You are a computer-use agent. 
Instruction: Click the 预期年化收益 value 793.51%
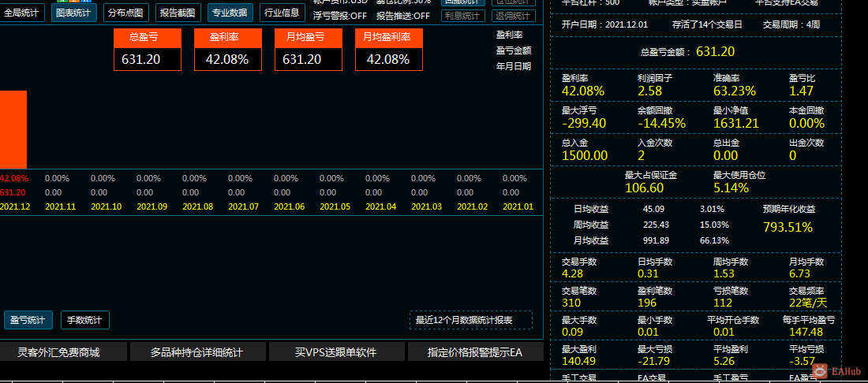click(x=788, y=227)
